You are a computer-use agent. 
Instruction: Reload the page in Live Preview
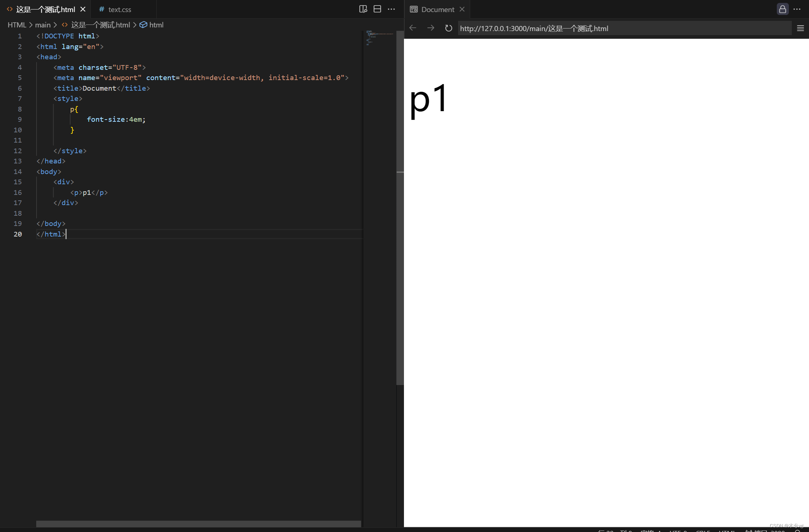[x=448, y=28]
